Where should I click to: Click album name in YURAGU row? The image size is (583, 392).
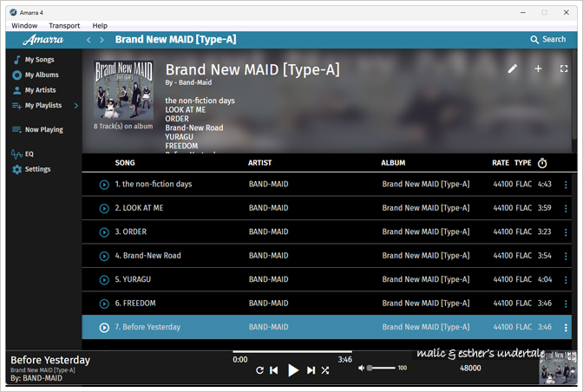point(426,279)
